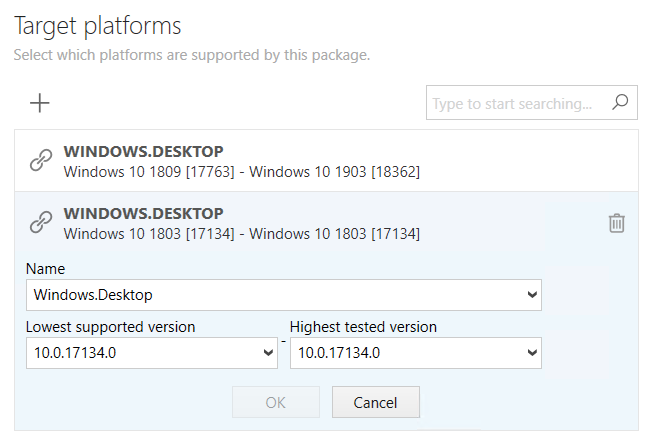Image resolution: width=655 pixels, height=442 pixels.
Task: Click the 'Highest tested version' label
Action: 363,327
